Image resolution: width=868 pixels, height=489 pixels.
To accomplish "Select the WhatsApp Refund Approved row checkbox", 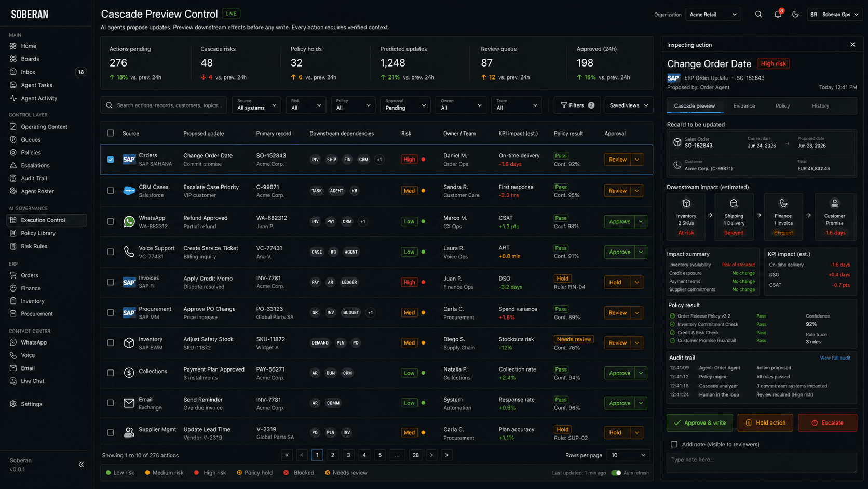I will coord(111,221).
